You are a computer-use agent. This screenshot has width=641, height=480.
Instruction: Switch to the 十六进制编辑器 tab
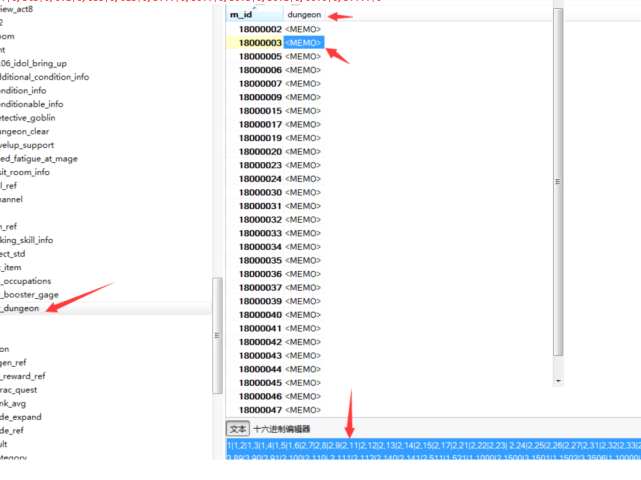click(281, 428)
